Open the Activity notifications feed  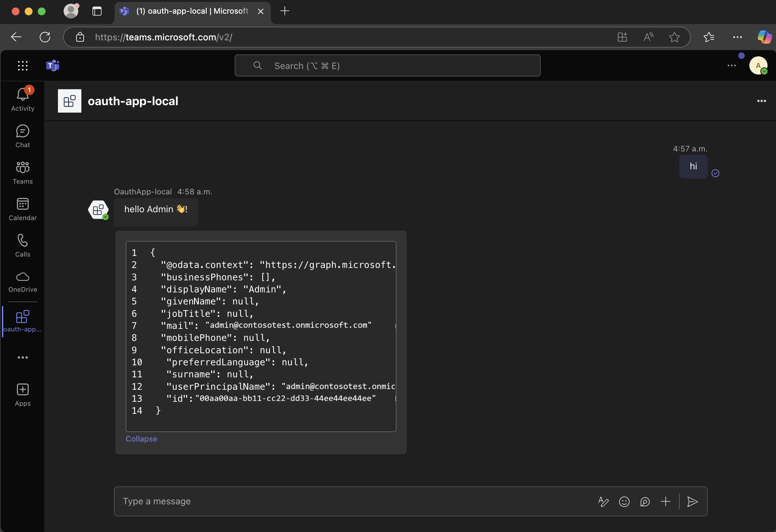22,99
